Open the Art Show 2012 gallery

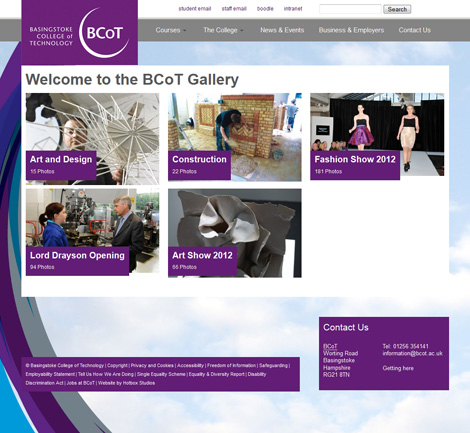coord(235,233)
